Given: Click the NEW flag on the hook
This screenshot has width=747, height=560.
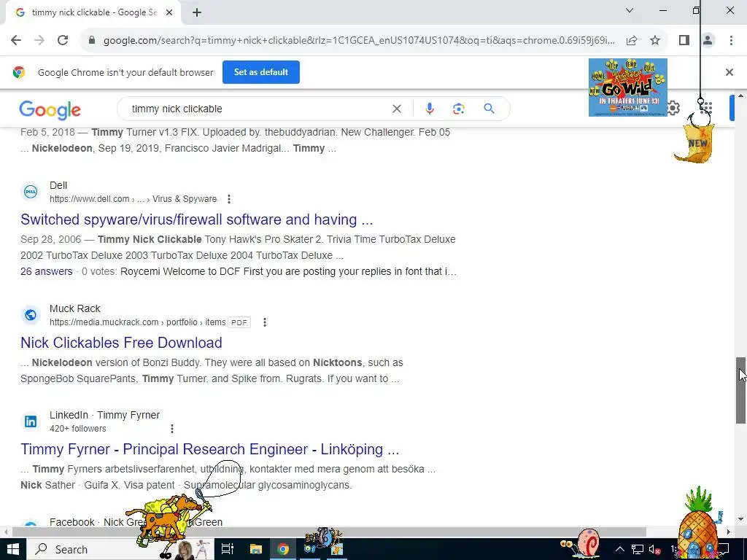Looking at the screenshot, I should click(697, 143).
